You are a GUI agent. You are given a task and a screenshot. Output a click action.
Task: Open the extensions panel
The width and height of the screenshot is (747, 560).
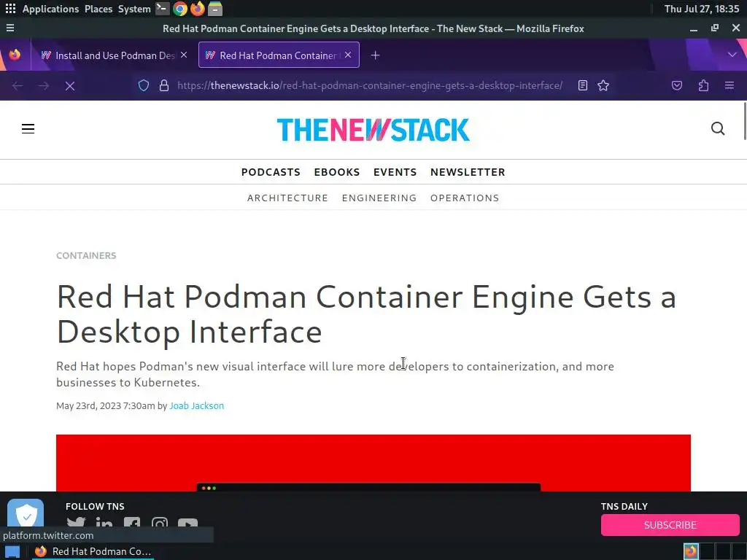(703, 86)
